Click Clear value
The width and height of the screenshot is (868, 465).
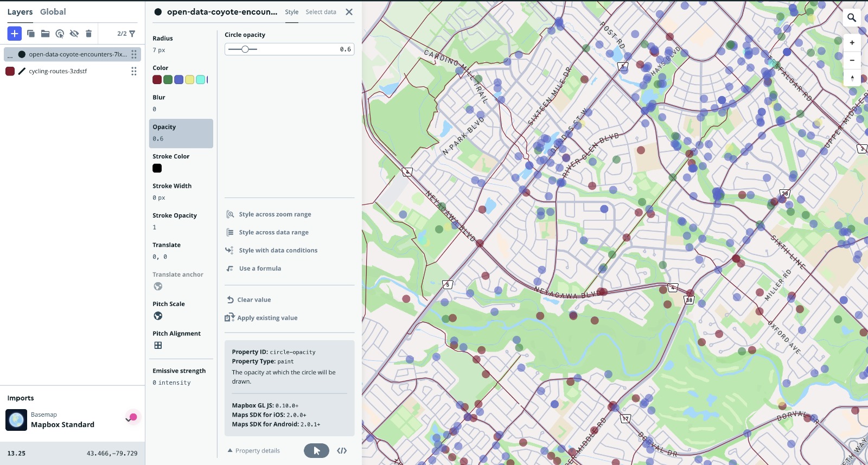253,300
